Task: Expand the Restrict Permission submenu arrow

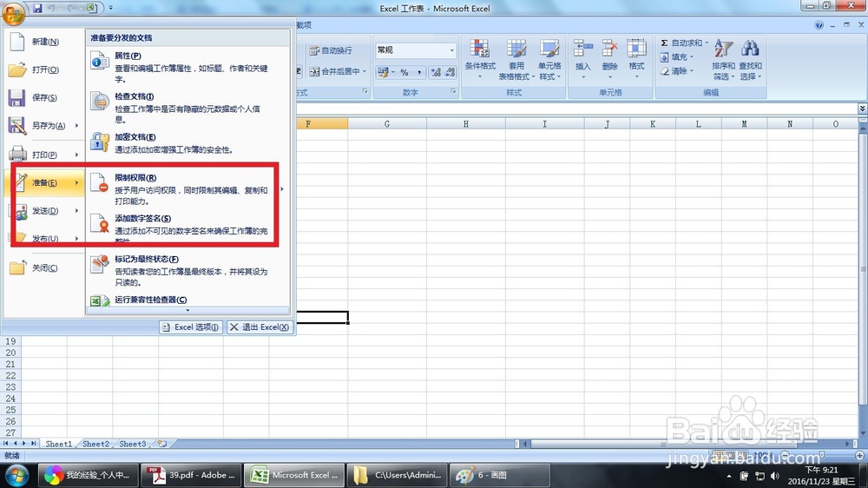Action: [282, 189]
